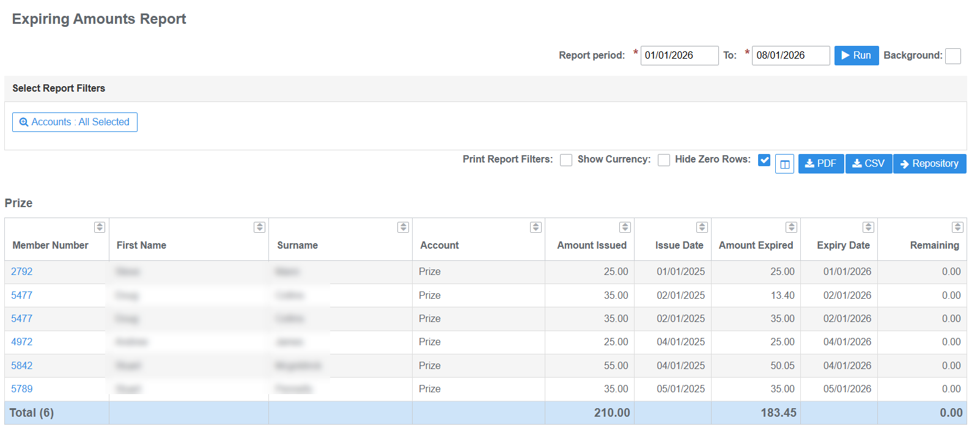980x432 pixels.
Task: Open member number 2792 link
Action: (x=22, y=272)
